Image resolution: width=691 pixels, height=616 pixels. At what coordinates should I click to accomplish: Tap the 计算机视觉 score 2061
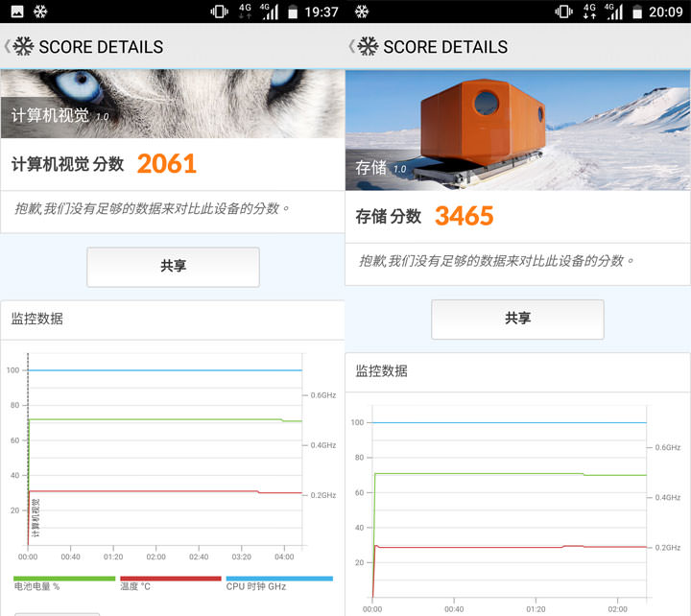pos(167,164)
